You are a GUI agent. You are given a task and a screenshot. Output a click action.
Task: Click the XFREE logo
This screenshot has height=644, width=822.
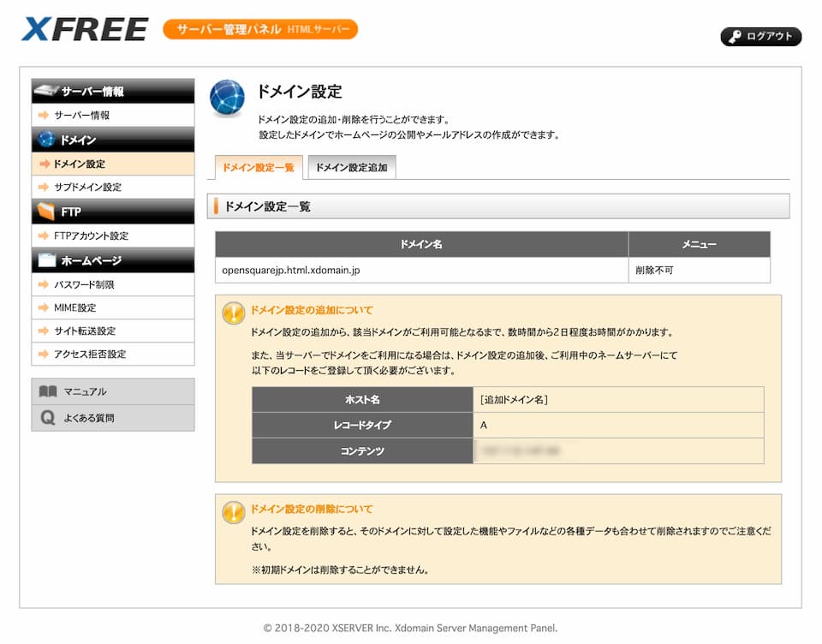coord(84,29)
